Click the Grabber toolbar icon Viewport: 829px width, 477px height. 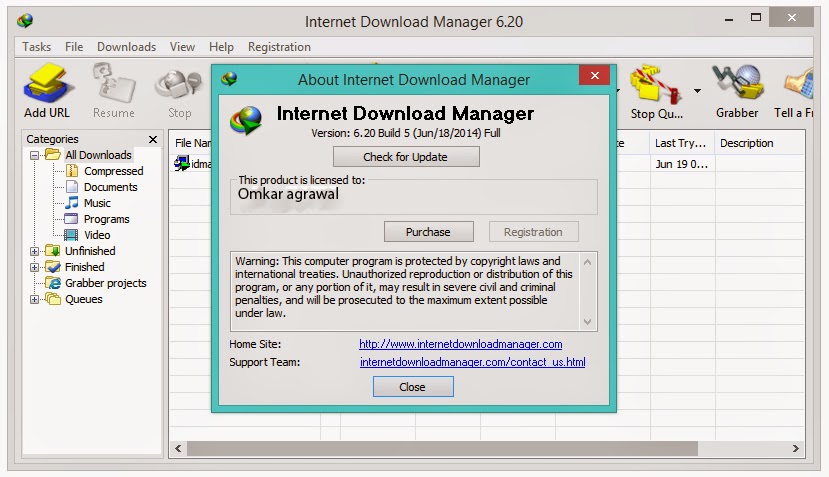[738, 84]
